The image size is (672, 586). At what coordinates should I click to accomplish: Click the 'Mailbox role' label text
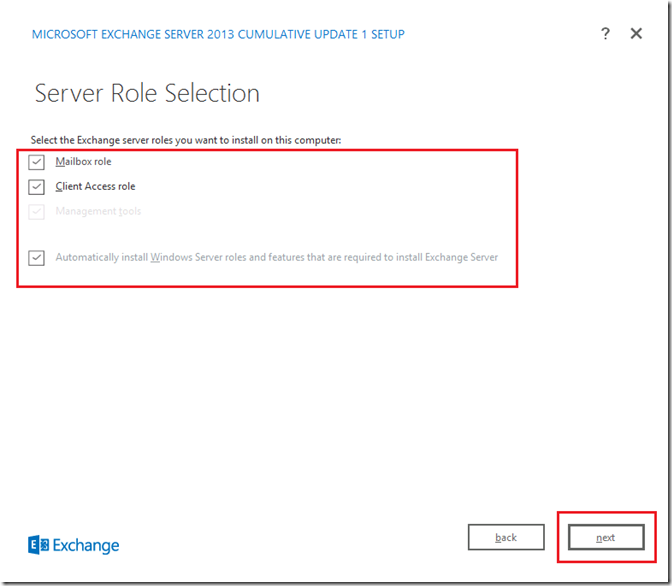point(83,162)
